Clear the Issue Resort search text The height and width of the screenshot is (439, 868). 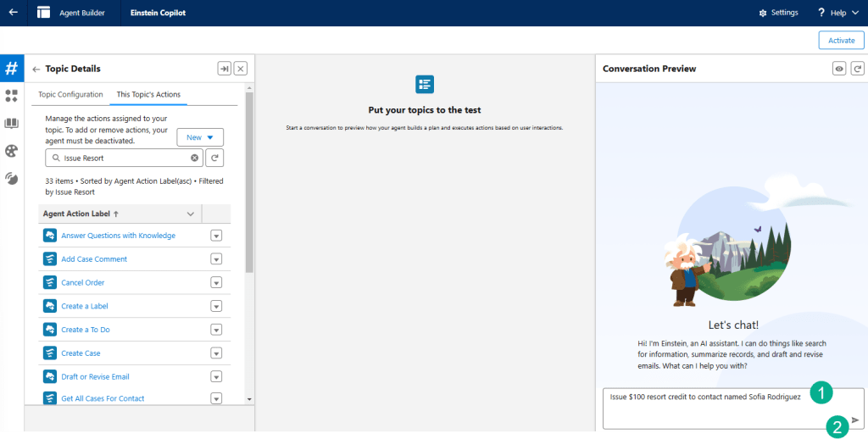coord(194,158)
